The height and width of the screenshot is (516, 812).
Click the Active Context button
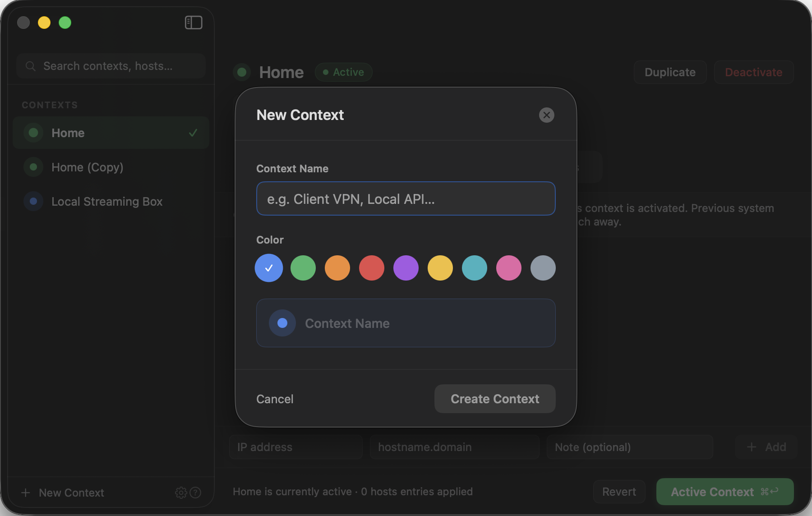pos(725,492)
